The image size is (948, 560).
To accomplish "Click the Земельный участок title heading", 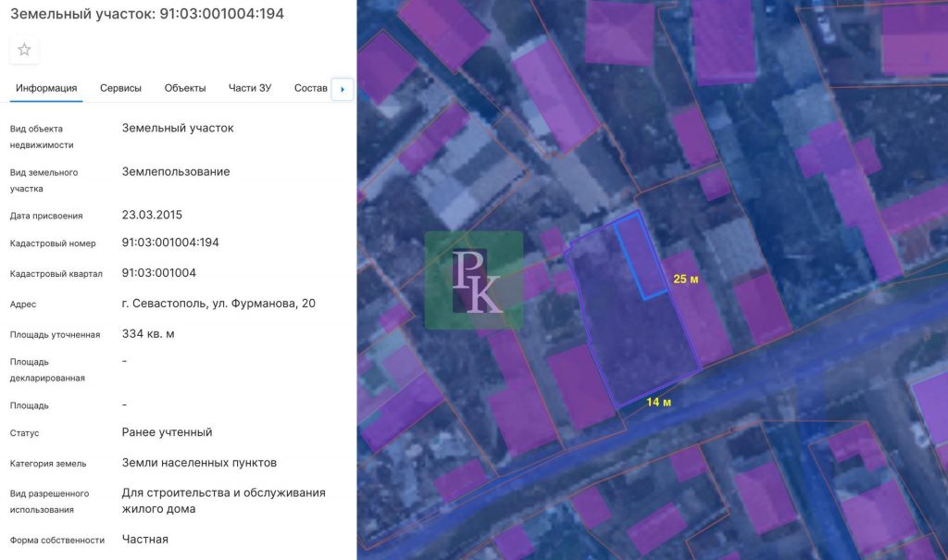I will [147, 14].
